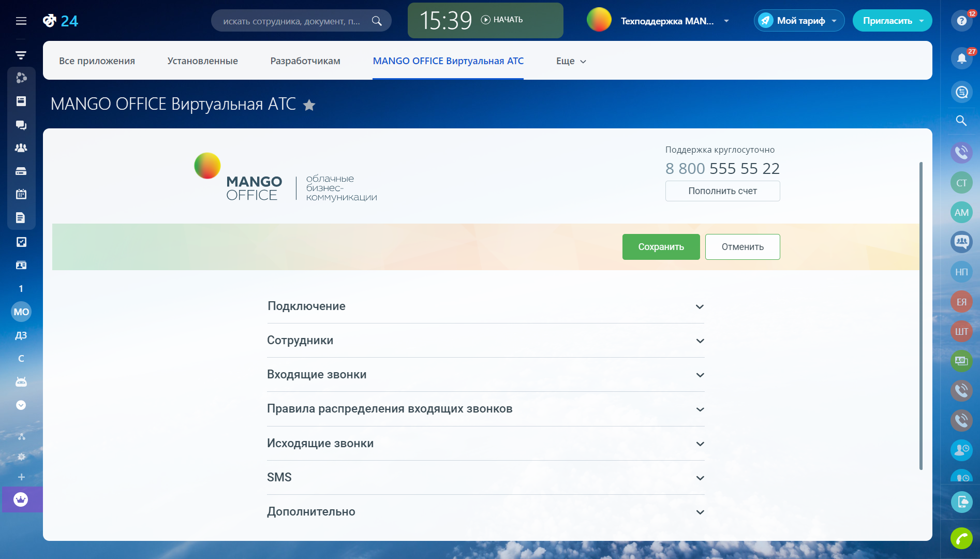Click the green Сохранить button
Viewport: 980px width, 559px height.
661,247
